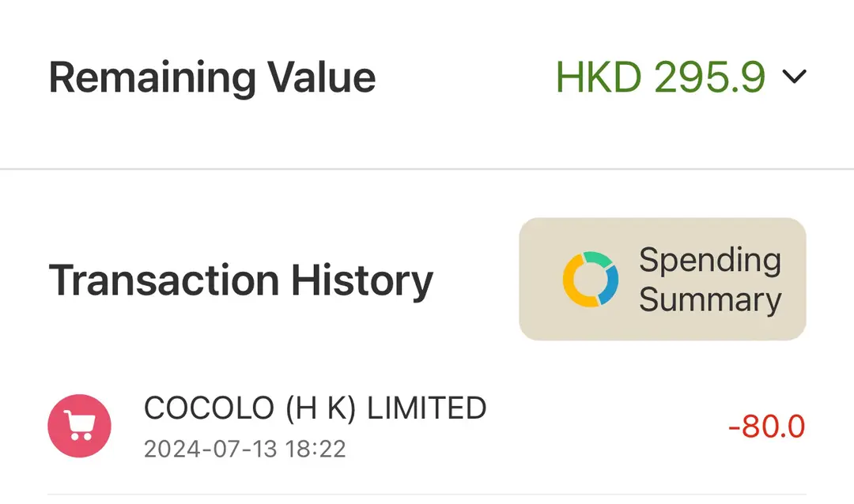Click the blue segment of donut chart

(610, 284)
